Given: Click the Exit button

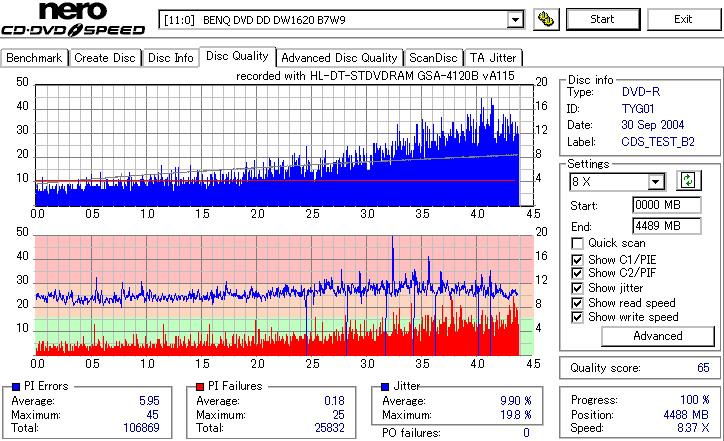Looking at the screenshot, I should [x=683, y=19].
